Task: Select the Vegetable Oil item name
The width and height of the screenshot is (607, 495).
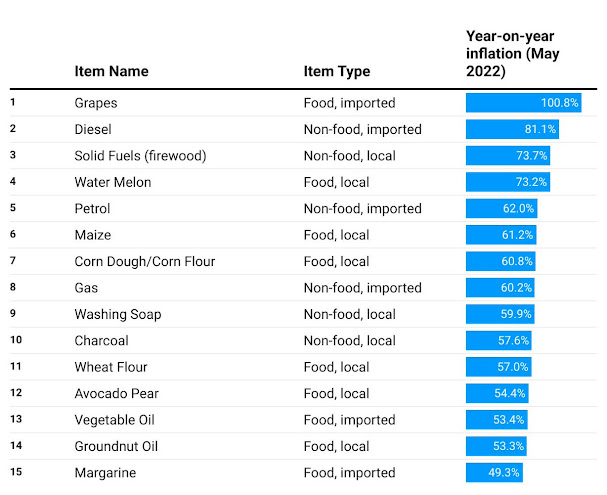Action: pyautogui.click(x=114, y=420)
